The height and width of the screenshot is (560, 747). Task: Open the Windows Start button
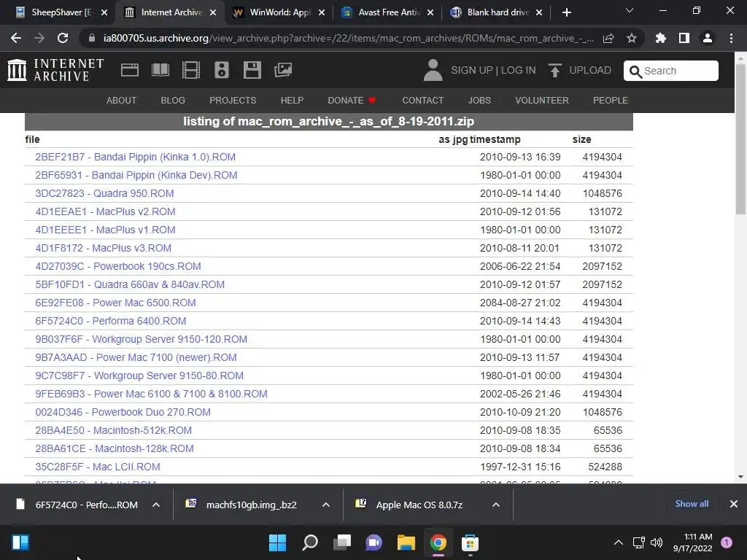tap(278, 542)
